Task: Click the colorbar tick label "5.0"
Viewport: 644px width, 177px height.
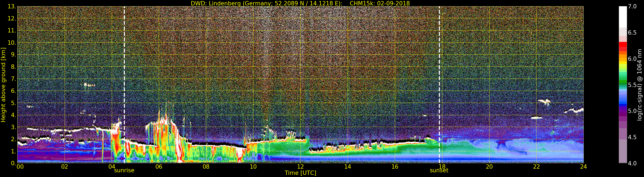Action: (x=632, y=111)
